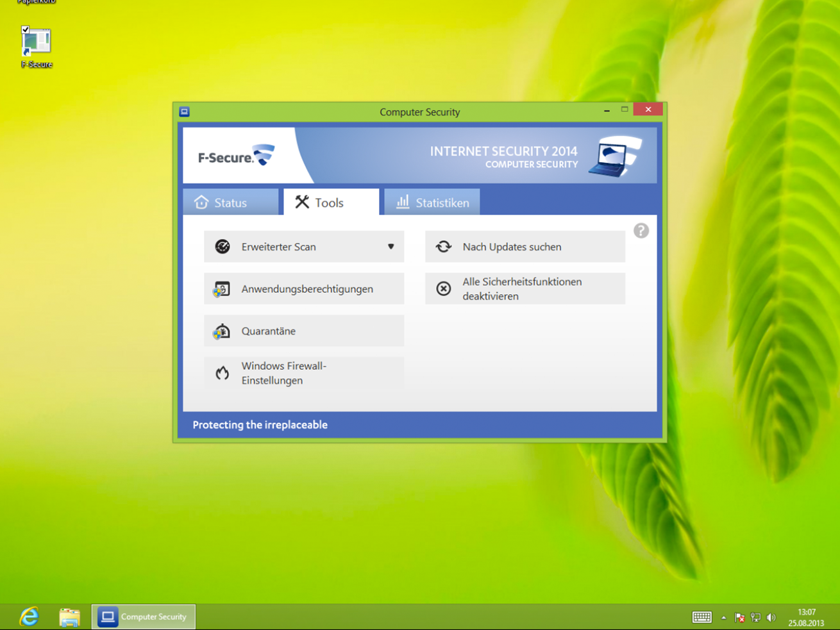Open File Explorer from the taskbar
The image size is (840, 630).
(69, 617)
